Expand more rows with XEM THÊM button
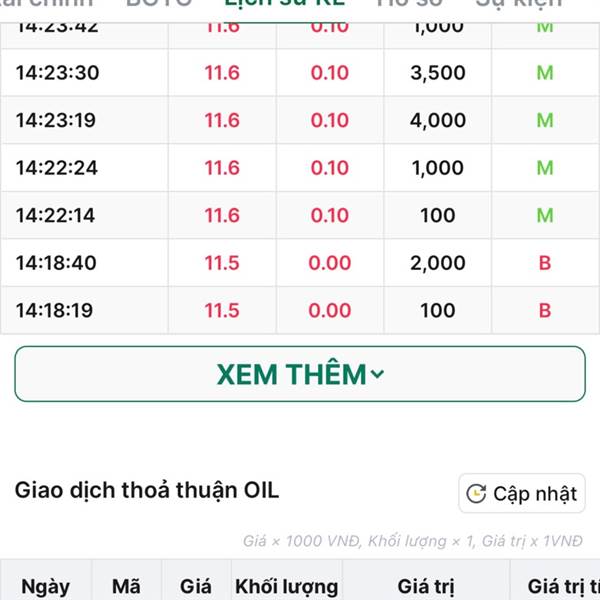Screen dimensions: 600x600 [x=300, y=374]
